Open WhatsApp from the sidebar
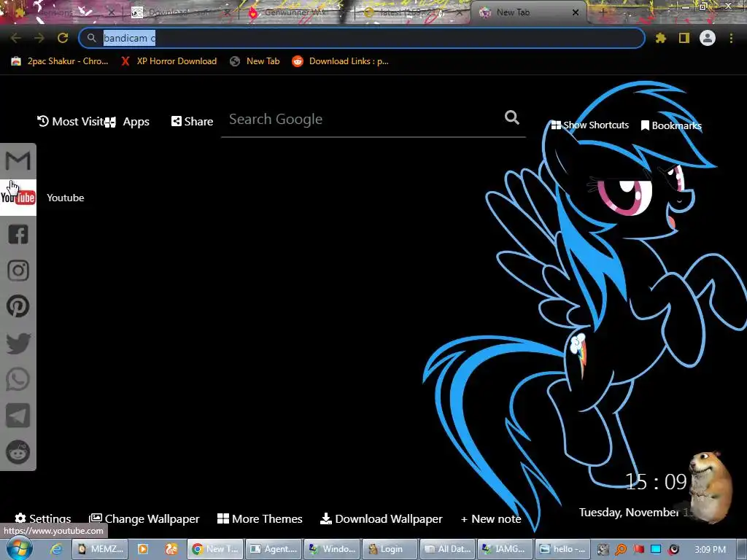This screenshot has height=560, width=747. pyautogui.click(x=18, y=379)
